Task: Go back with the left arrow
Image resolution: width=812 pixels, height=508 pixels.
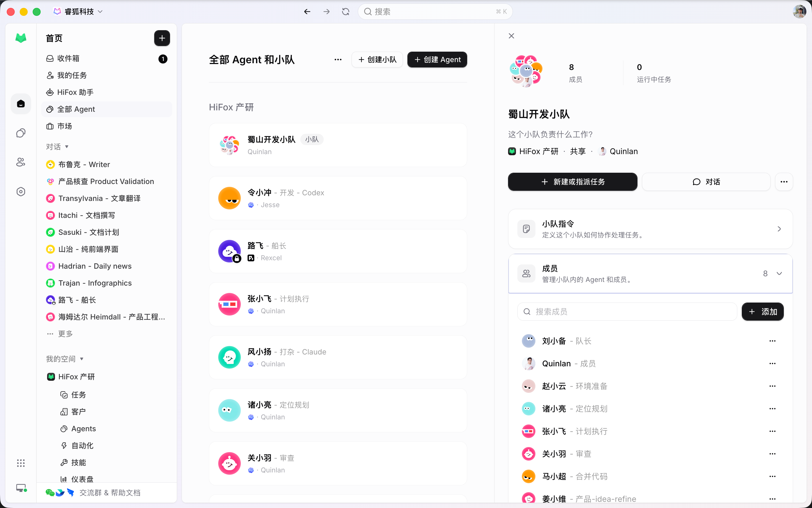Action: [307, 12]
